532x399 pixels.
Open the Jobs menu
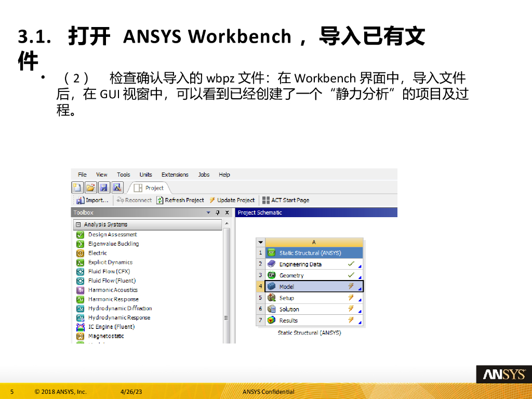204,175
